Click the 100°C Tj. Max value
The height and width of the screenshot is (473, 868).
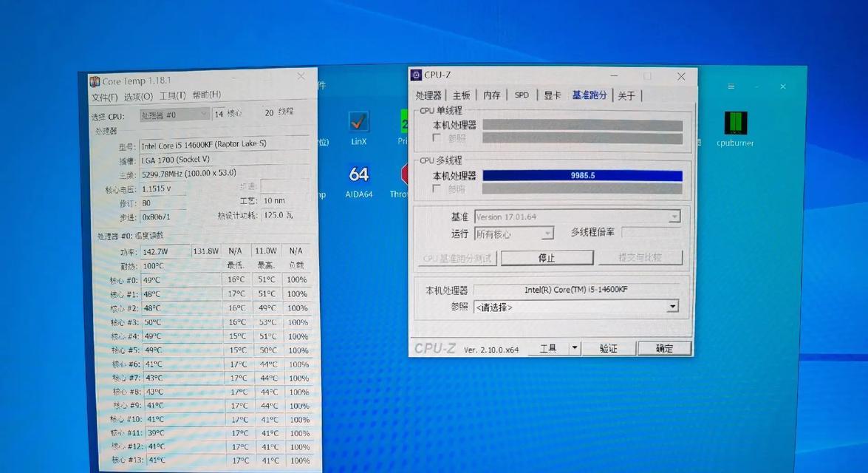tap(154, 266)
